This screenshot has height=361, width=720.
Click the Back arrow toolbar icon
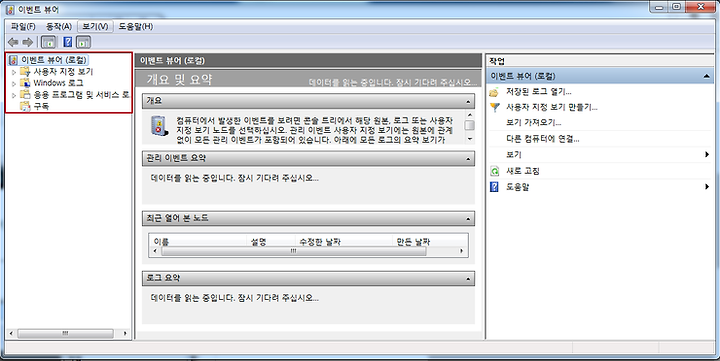[13, 43]
